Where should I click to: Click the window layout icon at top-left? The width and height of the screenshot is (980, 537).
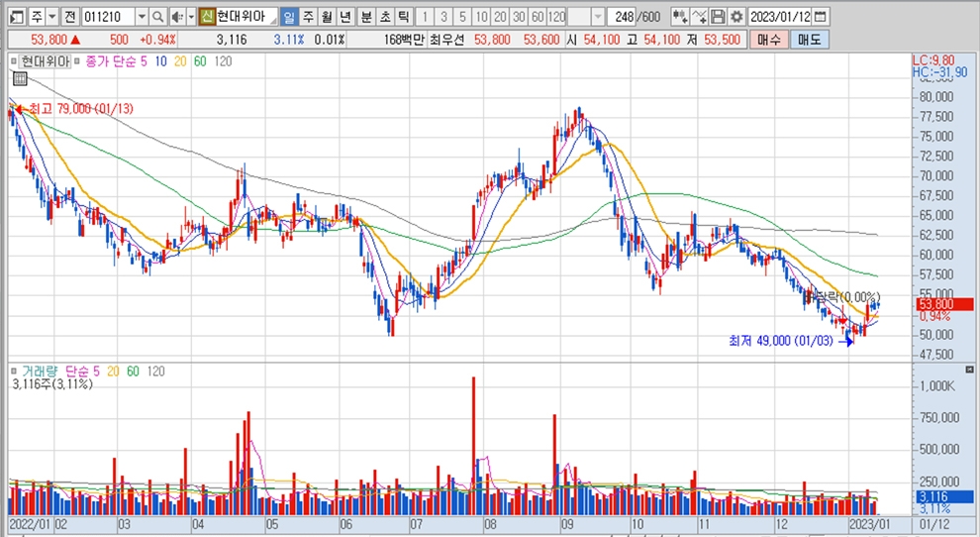pos(13,17)
